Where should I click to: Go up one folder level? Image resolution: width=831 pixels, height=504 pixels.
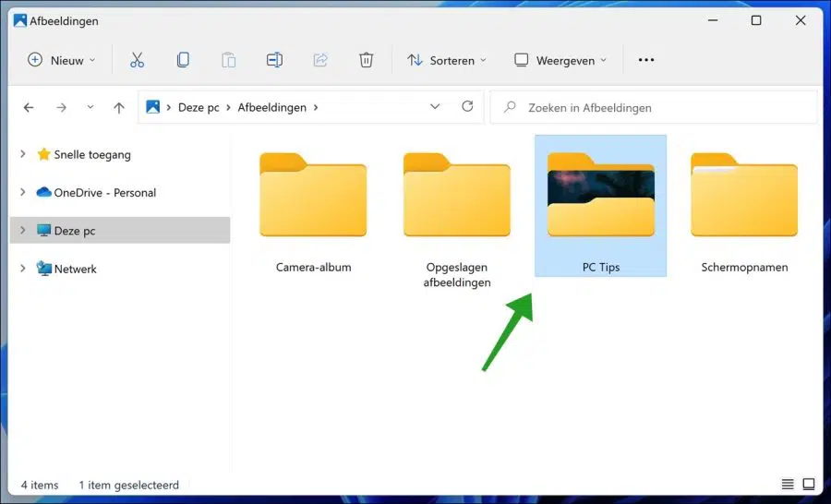(119, 108)
